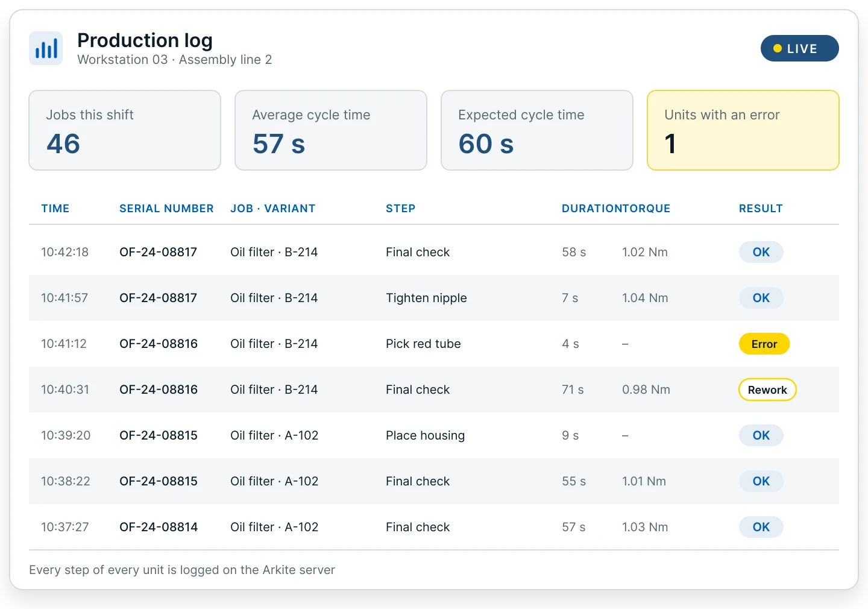
Task: Click the Error badge for Pick red tube
Action: 764,344
